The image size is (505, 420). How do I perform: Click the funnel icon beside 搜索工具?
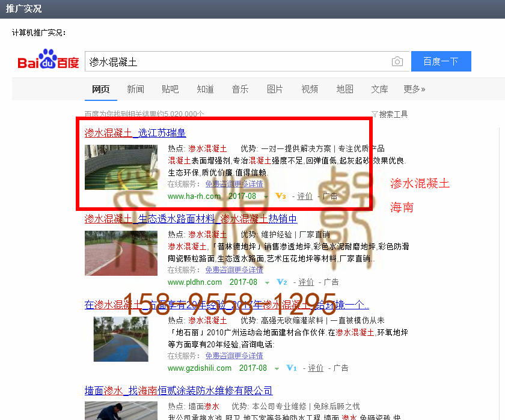pos(374,114)
